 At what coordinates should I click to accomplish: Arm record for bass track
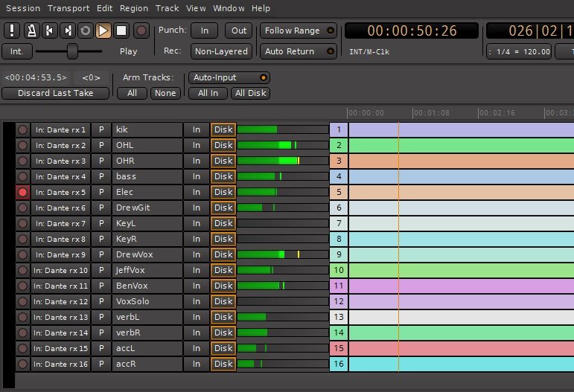pos(22,176)
